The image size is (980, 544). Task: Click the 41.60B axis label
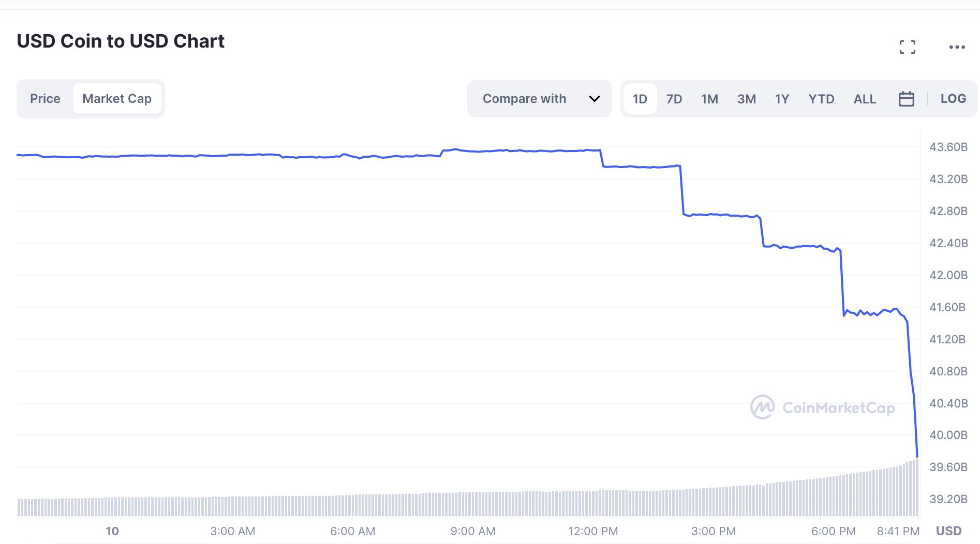[947, 307]
